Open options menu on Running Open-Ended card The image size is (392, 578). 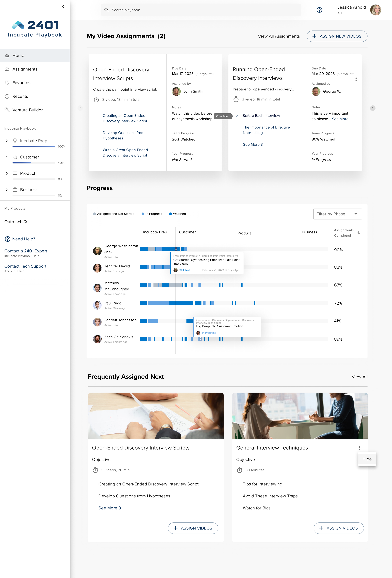coord(356,79)
